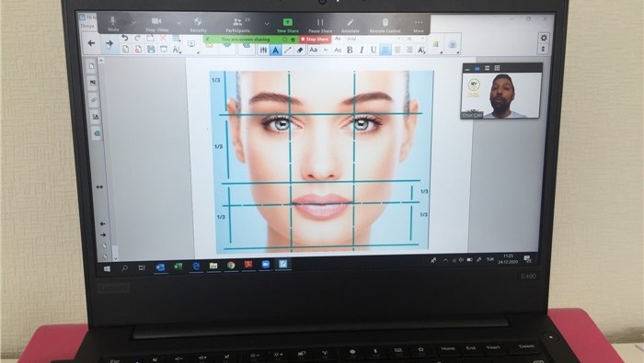Go to next page with forward arrow
Image resolution: width=644 pixels, height=363 pixels.
(109, 43)
